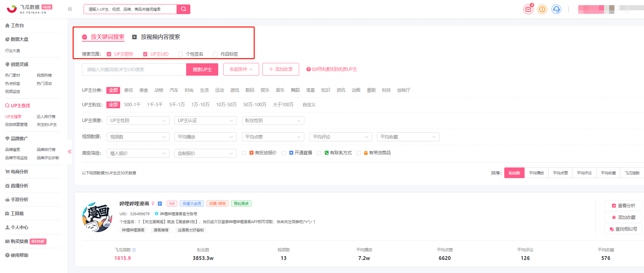Open the mail notifications icon
644x273 pixels.
pos(528,9)
